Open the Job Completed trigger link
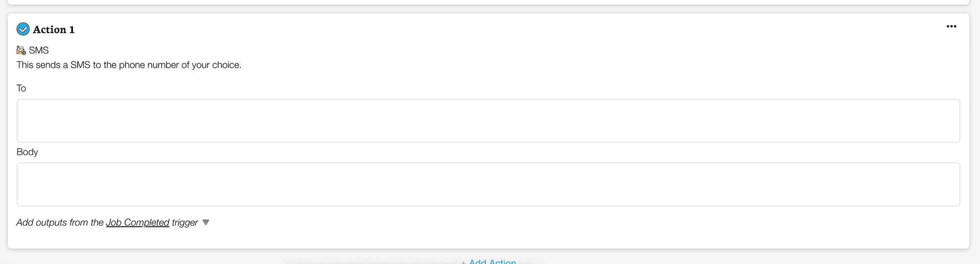The width and height of the screenshot is (980, 264). pos(137,223)
